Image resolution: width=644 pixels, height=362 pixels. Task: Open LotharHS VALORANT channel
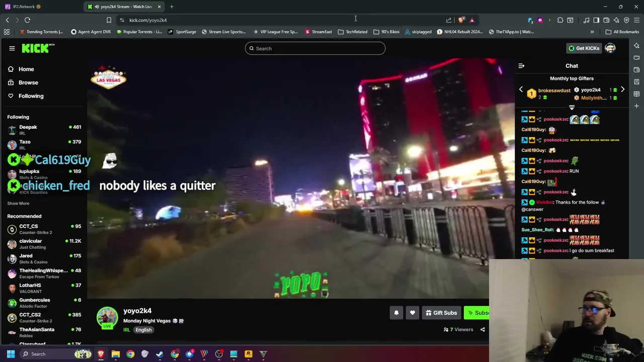[44, 288]
